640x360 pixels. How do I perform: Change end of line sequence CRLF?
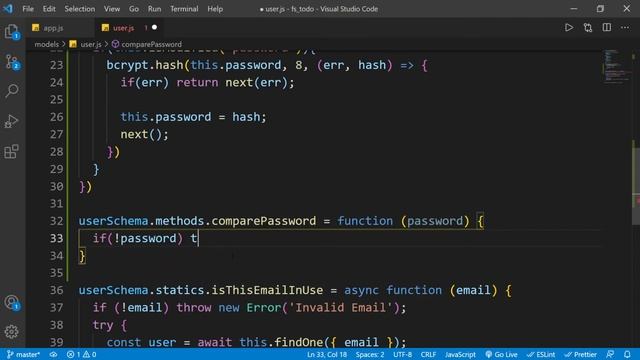[x=428, y=354]
